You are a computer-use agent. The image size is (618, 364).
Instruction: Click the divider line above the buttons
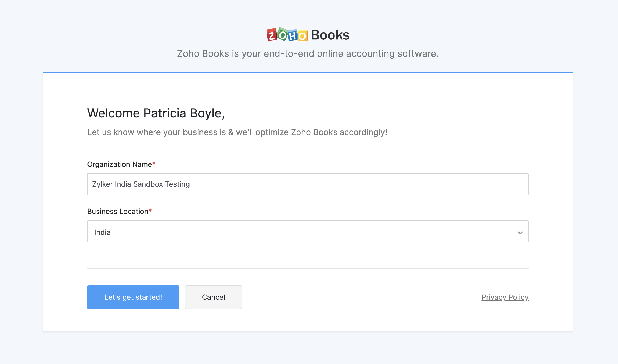pos(308,269)
